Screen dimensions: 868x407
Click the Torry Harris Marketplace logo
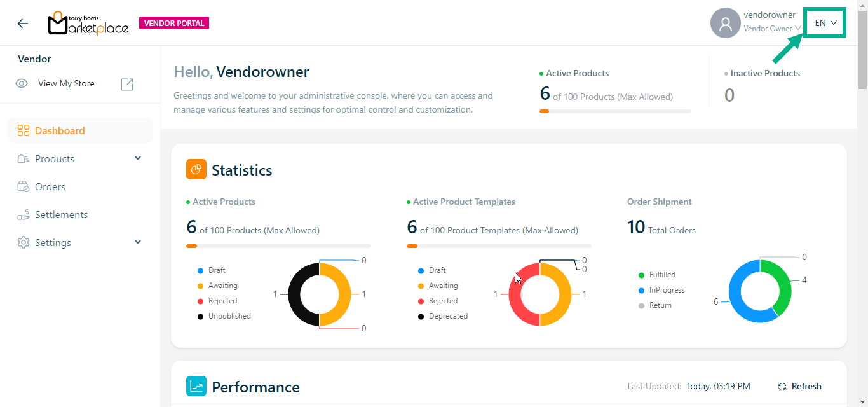coord(88,24)
